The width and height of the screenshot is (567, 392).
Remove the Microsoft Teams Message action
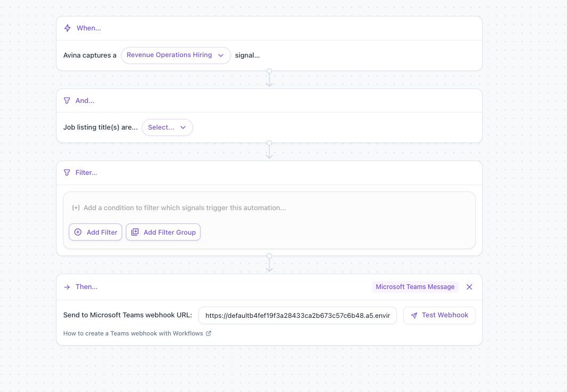tap(469, 287)
